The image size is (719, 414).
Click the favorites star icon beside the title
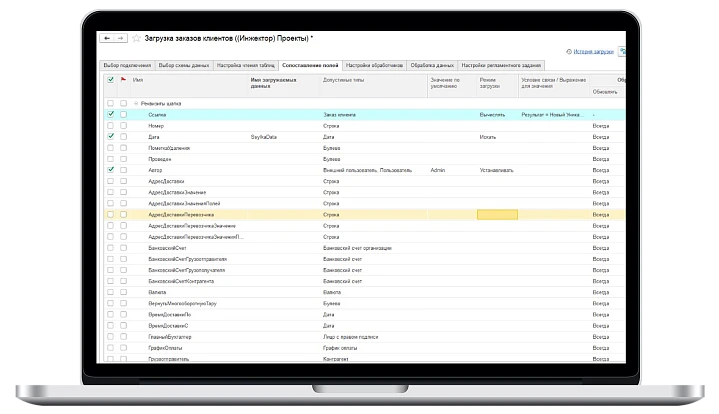click(135, 38)
